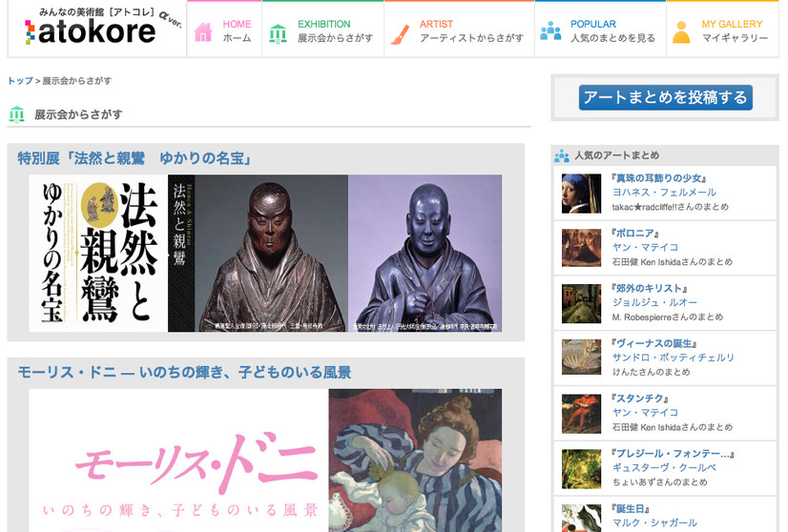Click the pink house HOME icon
This screenshot has height=532, width=788.
[203, 31]
